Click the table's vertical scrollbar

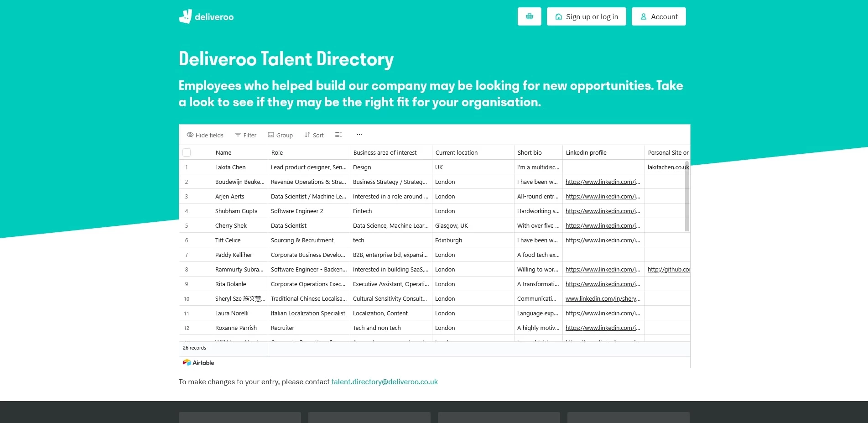pos(687,196)
